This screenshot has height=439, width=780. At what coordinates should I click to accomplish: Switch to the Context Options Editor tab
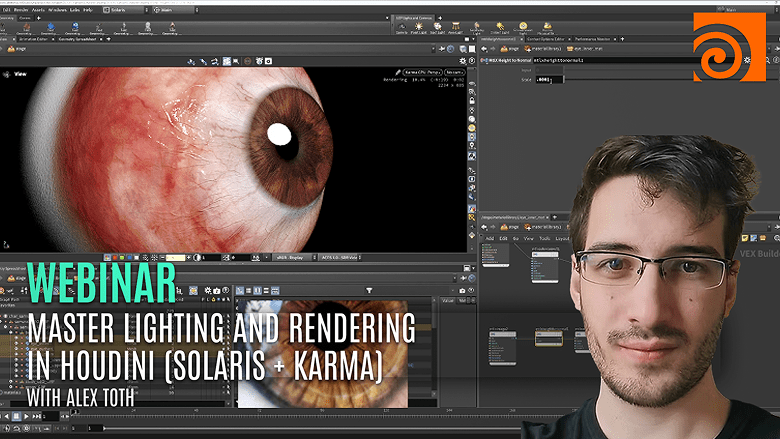click(x=546, y=39)
